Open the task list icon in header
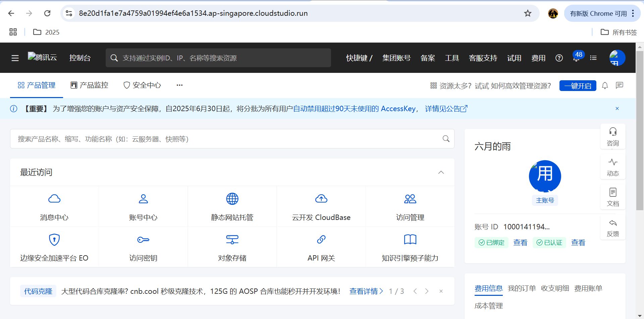 click(x=593, y=58)
